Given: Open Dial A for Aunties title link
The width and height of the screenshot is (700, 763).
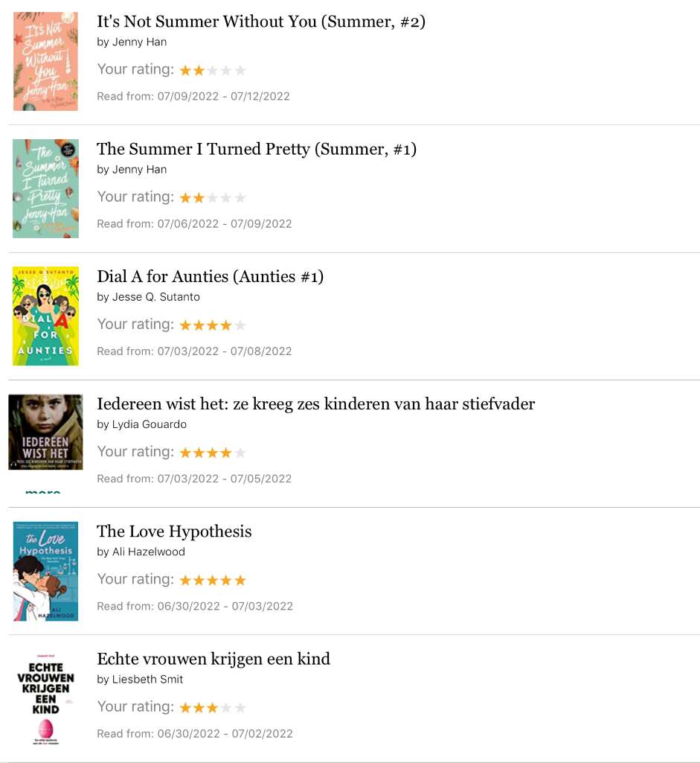Looking at the screenshot, I should tap(210, 276).
